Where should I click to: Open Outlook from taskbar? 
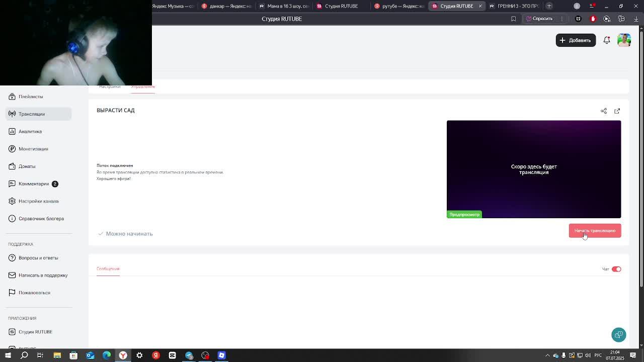[90, 355]
